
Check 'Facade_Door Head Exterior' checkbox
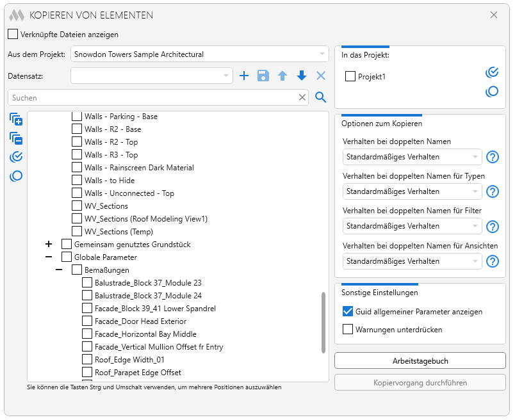pos(87,321)
